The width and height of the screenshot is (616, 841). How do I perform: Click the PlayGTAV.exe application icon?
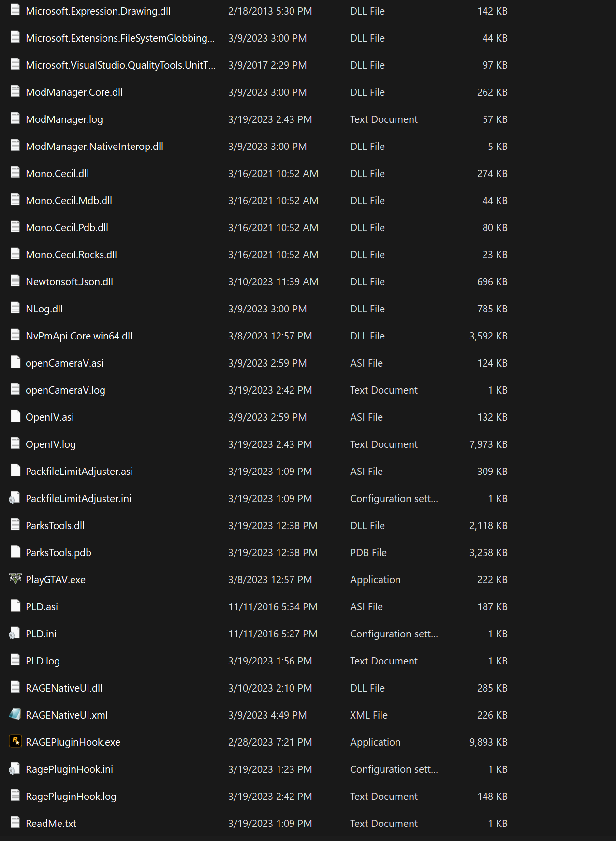tap(15, 579)
